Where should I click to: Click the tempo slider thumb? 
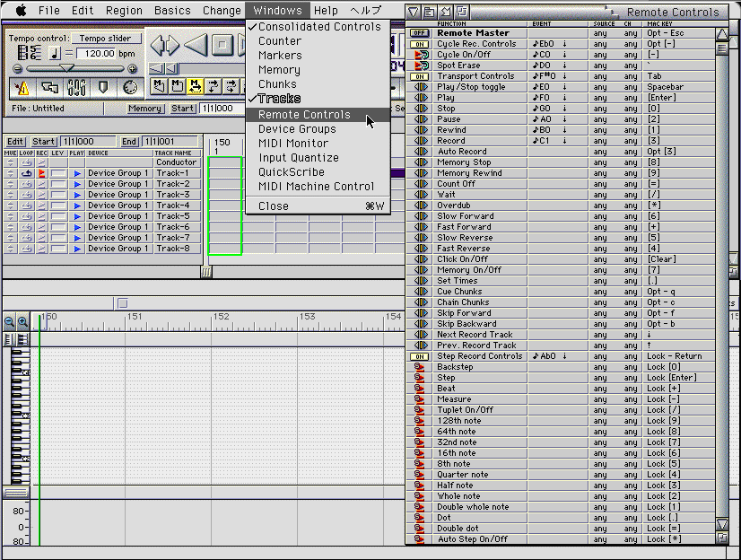pyautogui.click(x=66, y=68)
